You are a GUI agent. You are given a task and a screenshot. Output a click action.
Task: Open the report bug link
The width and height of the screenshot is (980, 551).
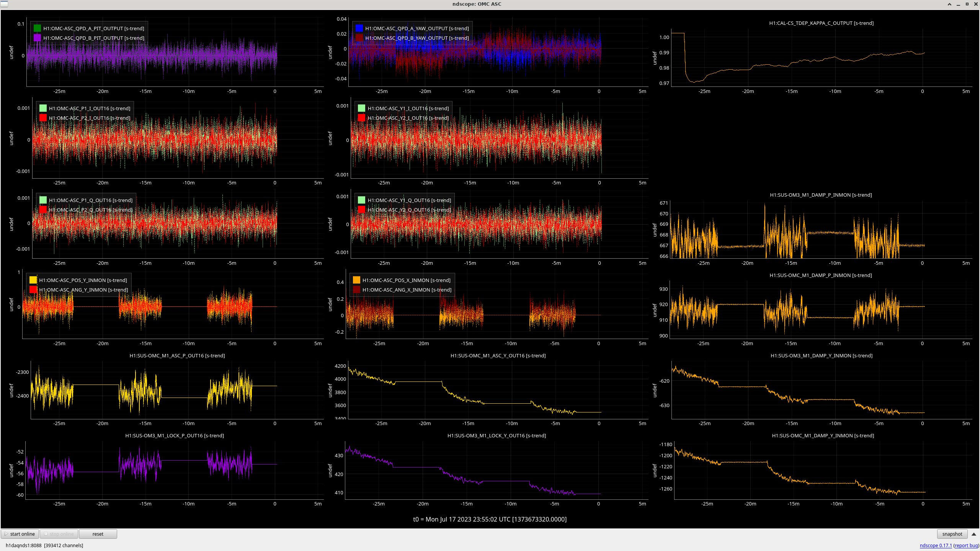966,545
